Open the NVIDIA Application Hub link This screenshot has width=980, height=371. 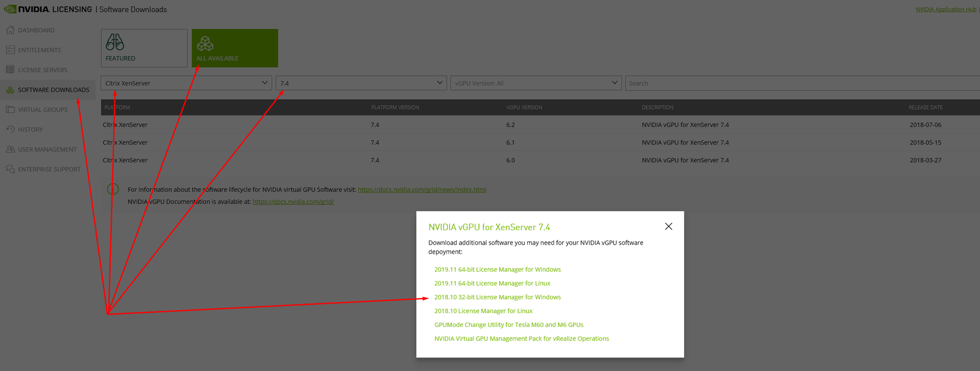tap(946, 9)
